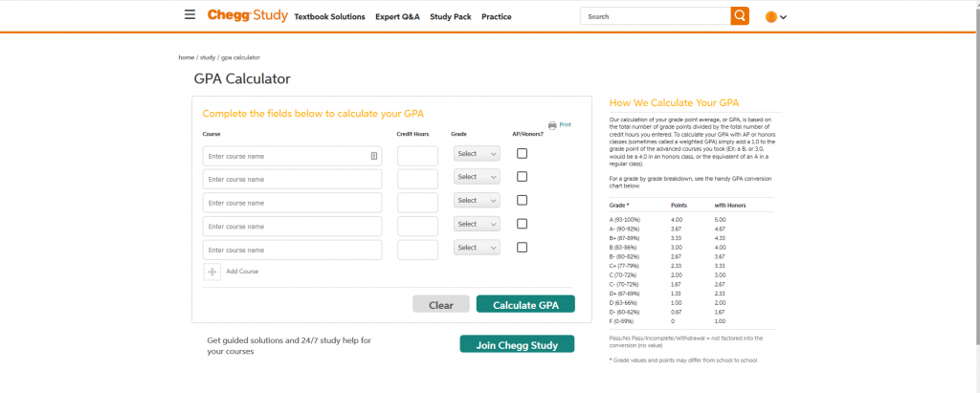The width and height of the screenshot is (980, 393).
Task: Click the Join Chegg Study button
Action: click(517, 344)
